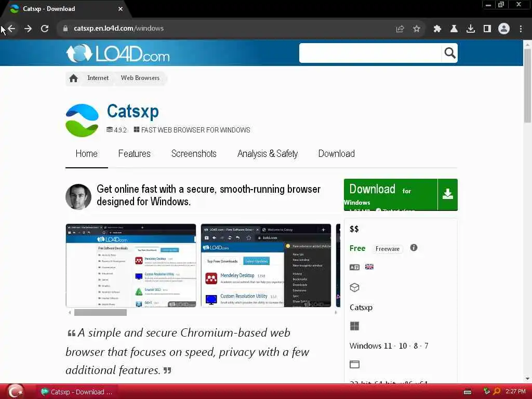This screenshot has width=532, height=399.
Task: Click the Freeware license tag
Action: [x=388, y=249]
